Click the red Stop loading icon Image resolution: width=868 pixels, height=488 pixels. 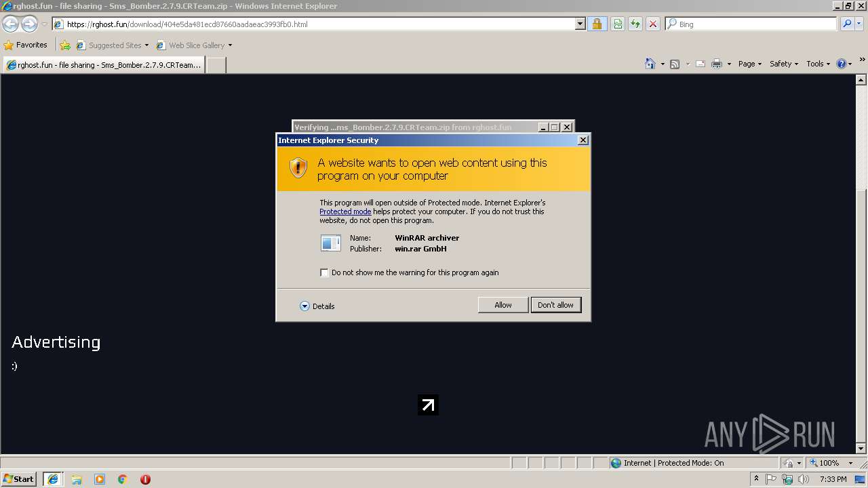(x=653, y=24)
